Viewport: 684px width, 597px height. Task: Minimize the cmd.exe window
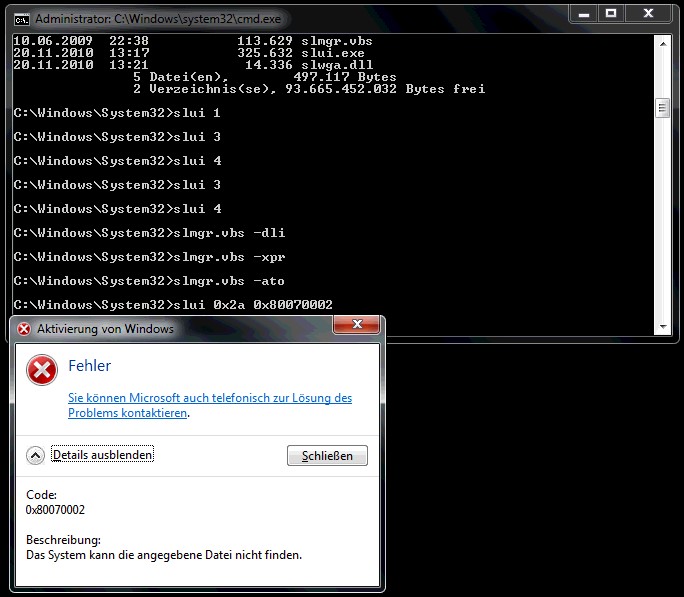point(584,14)
